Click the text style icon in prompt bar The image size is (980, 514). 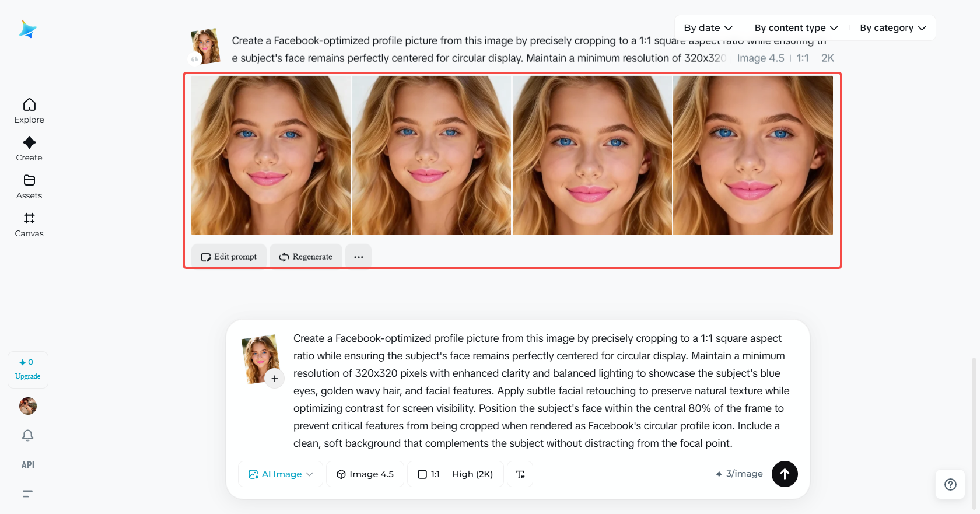[x=520, y=474]
